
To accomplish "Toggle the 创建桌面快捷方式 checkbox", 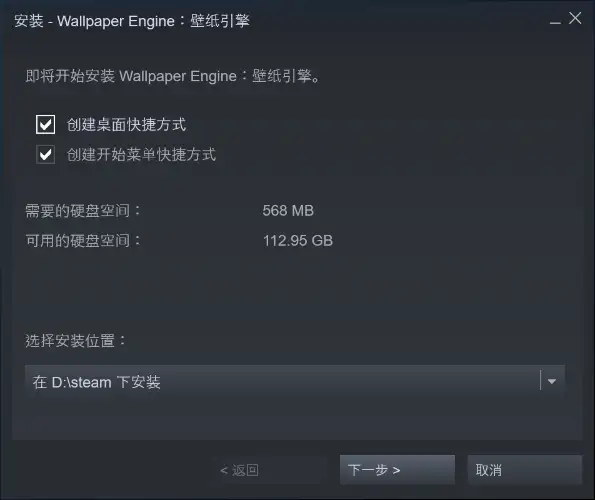I will click(46, 124).
